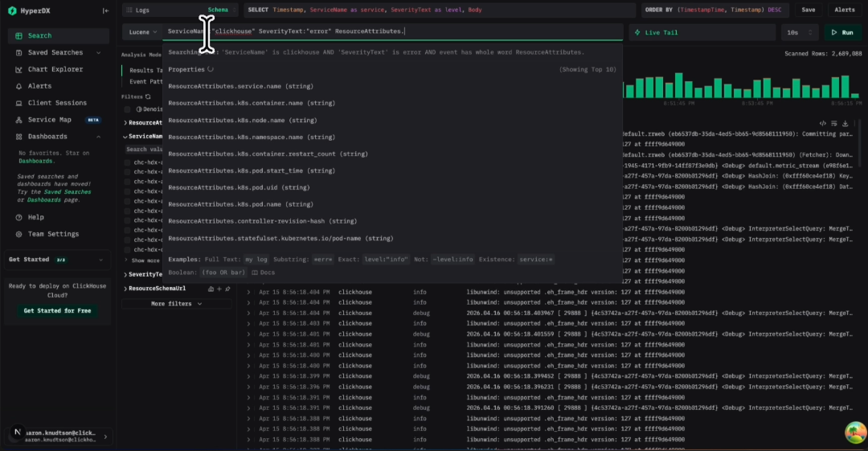The width and height of the screenshot is (868, 451).
Task: Collapse the Dashboards section chevron
Action: [99, 137]
